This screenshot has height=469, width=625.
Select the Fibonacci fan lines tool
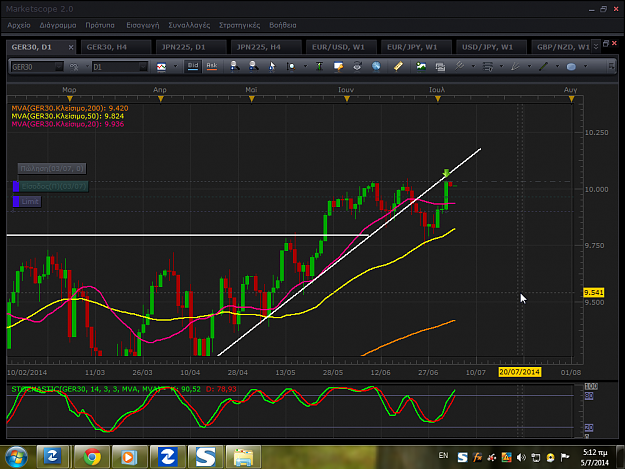460,66
